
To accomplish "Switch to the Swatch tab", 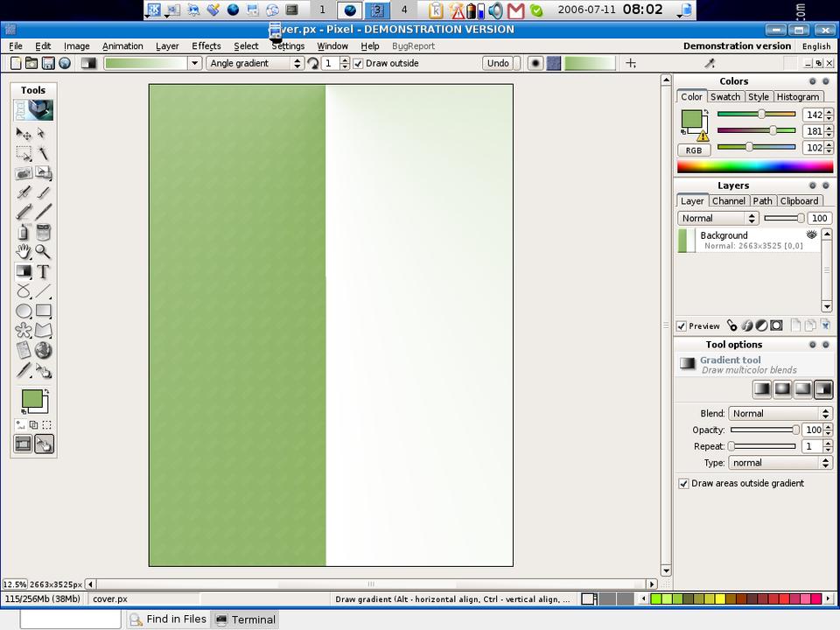I will pos(724,97).
